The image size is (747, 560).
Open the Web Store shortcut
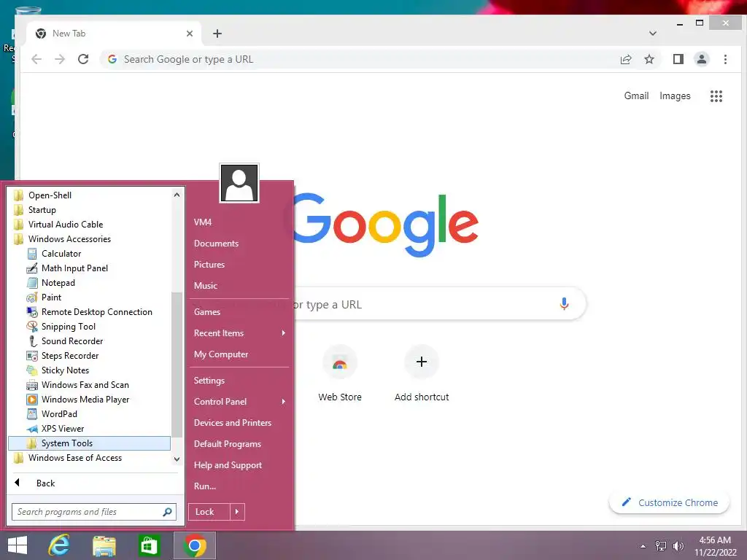(340, 373)
